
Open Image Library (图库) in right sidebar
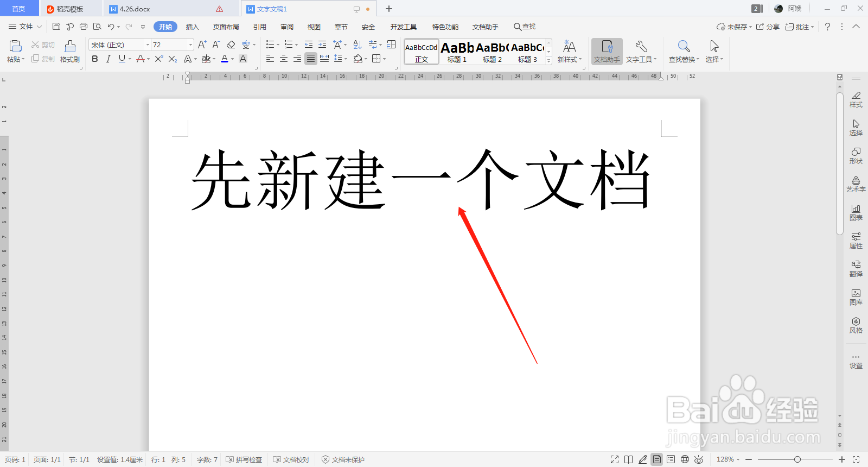(856, 296)
